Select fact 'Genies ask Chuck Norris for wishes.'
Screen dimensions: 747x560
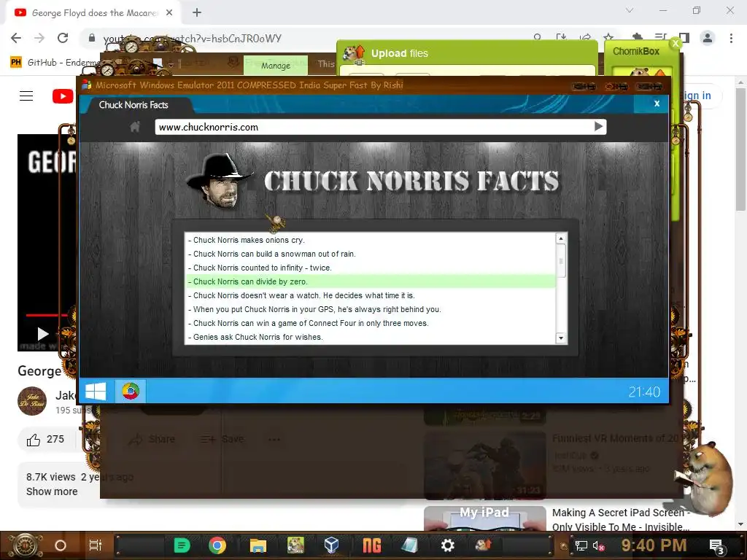pyautogui.click(x=371, y=337)
